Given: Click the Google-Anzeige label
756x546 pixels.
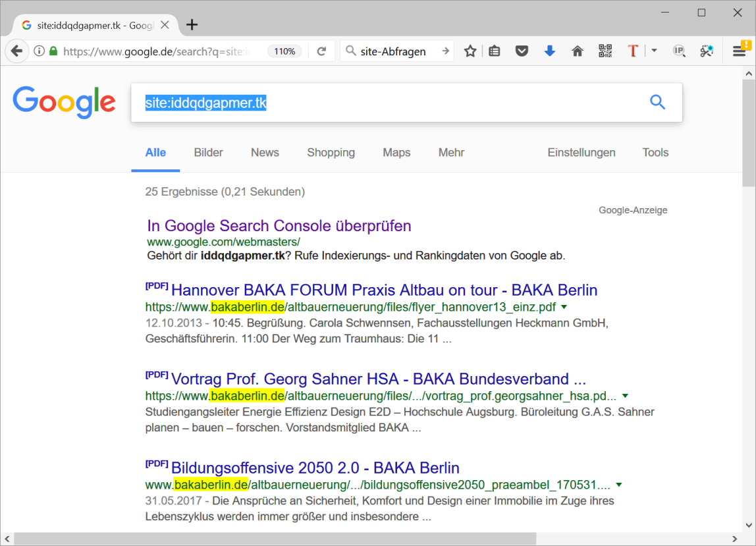Looking at the screenshot, I should (633, 210).
